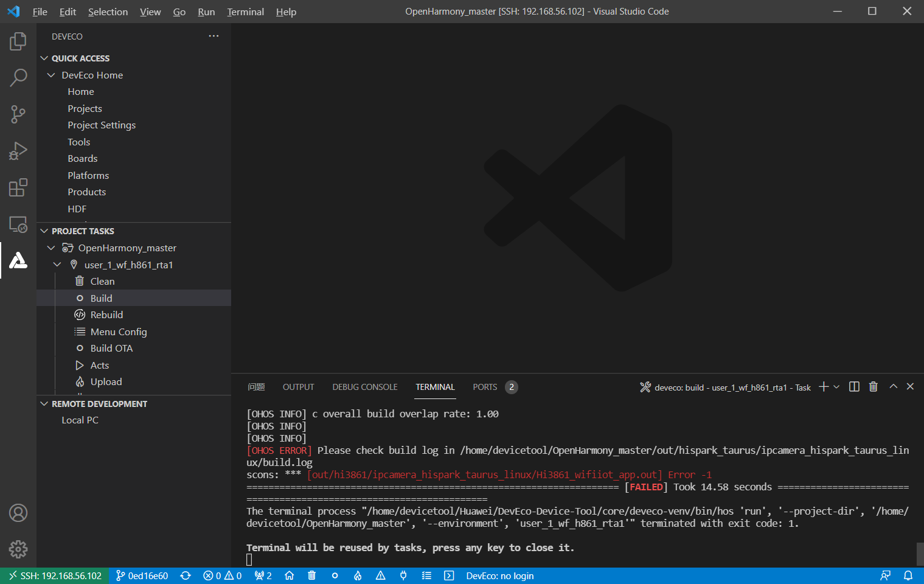
Task: Click the plug icon in status bar
Action: point(403,575)
